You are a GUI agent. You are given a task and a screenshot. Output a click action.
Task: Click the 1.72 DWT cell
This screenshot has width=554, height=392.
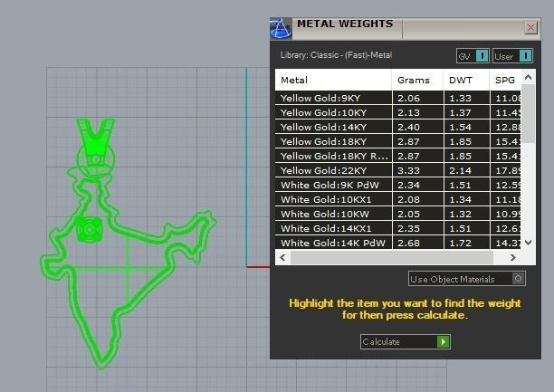tap(467, 243)
